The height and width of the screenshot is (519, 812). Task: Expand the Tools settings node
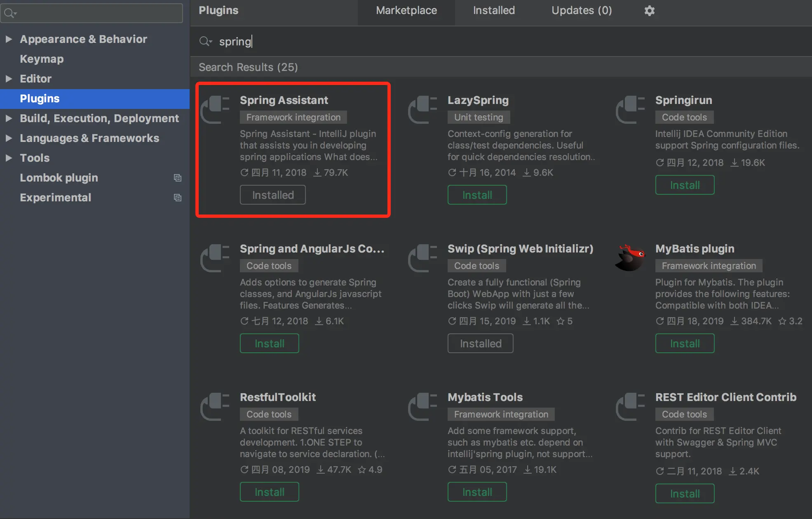point(8,158)
